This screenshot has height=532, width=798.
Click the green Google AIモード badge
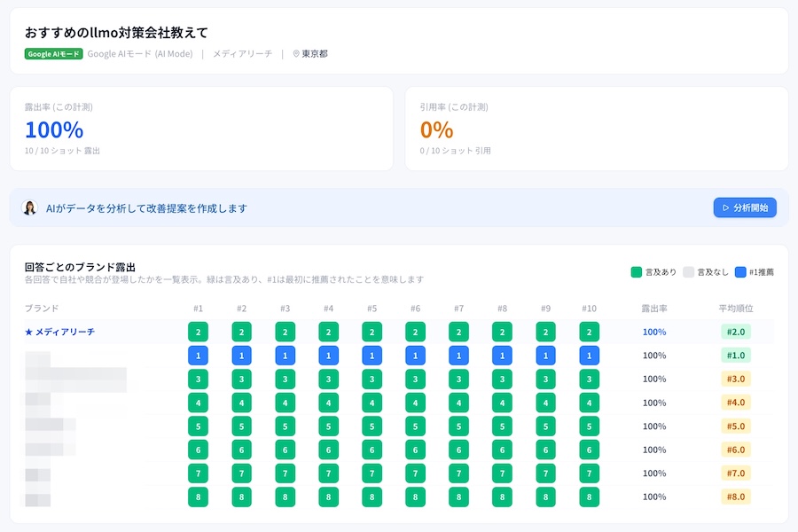click(x=53, y=53)
